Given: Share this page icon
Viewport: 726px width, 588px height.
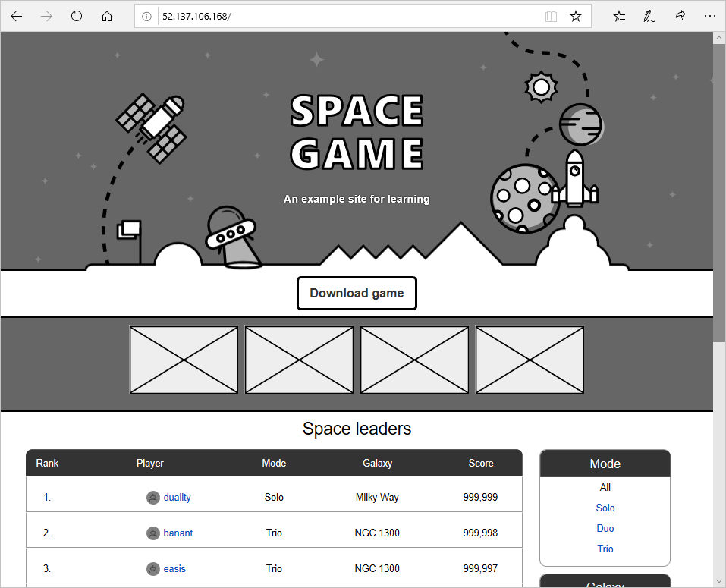Looking at the screenshot, I should point(679,17).
